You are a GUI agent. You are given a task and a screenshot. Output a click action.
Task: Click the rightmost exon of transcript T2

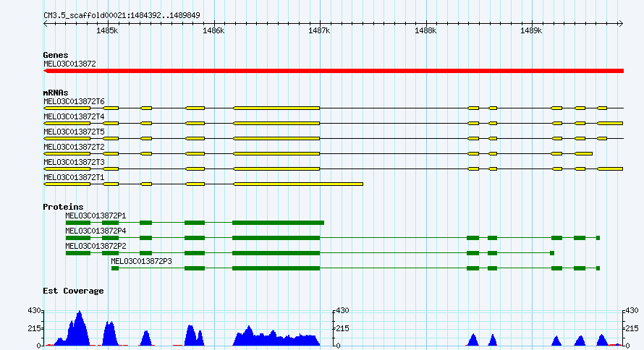pyautogui.click(x=583, y=153)
